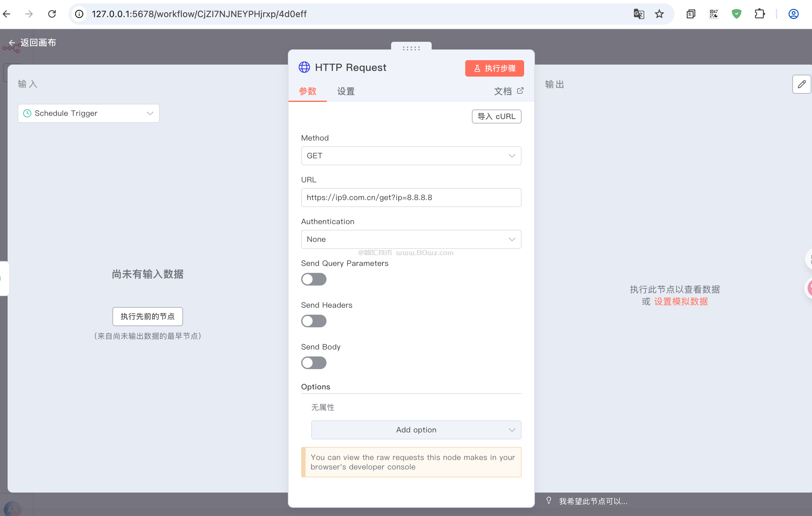Select the 参数 tab

307,91
